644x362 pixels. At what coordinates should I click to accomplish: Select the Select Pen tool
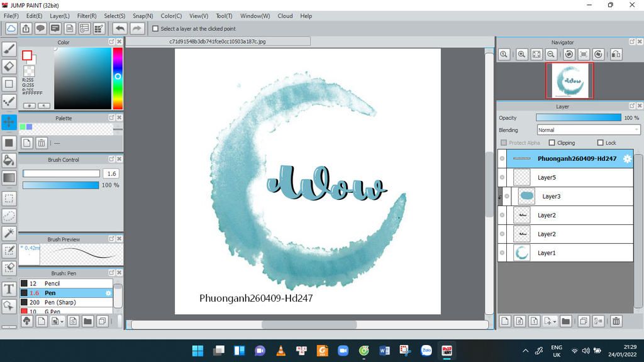(x=9, y=250)
